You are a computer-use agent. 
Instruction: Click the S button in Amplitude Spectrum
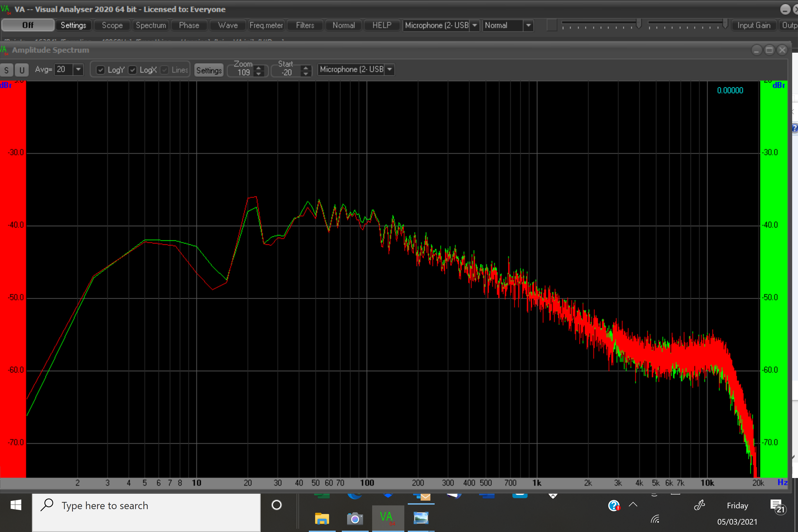click(6, 70)
